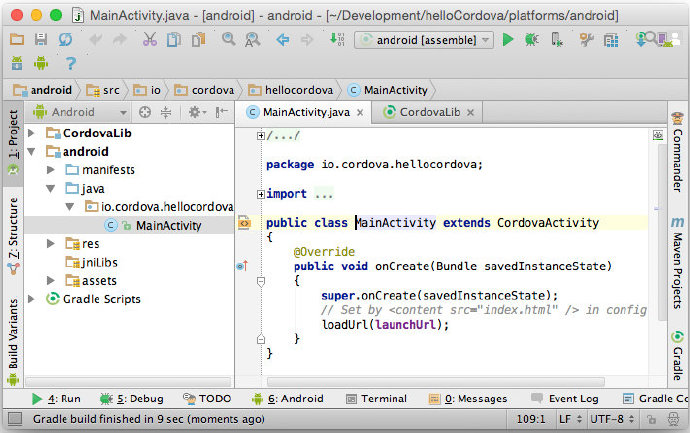Click the Debug bug icon in toolbar
The image size is (690, 433).
[x=532, y=40]
